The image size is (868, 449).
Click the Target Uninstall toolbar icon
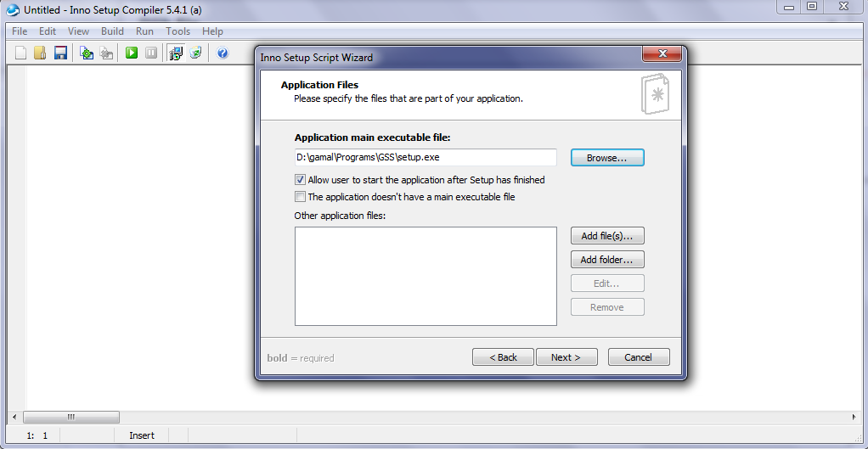195,53
